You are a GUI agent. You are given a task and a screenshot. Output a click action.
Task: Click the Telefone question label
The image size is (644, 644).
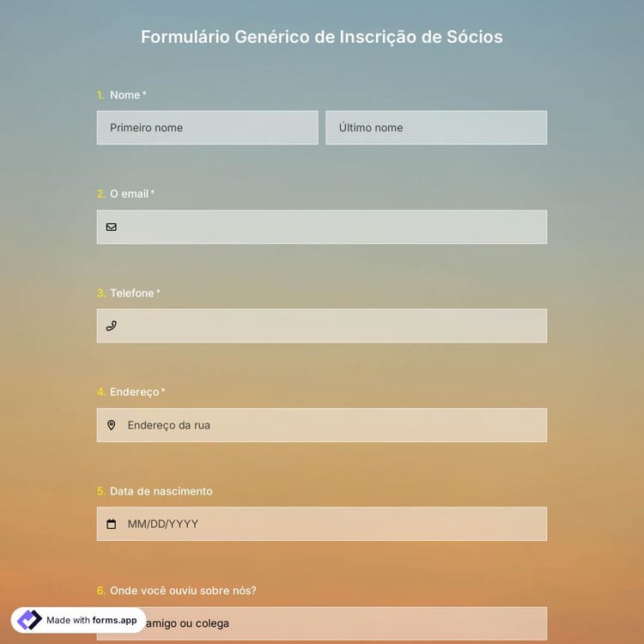pyautogui.click(x=131, y=293)
